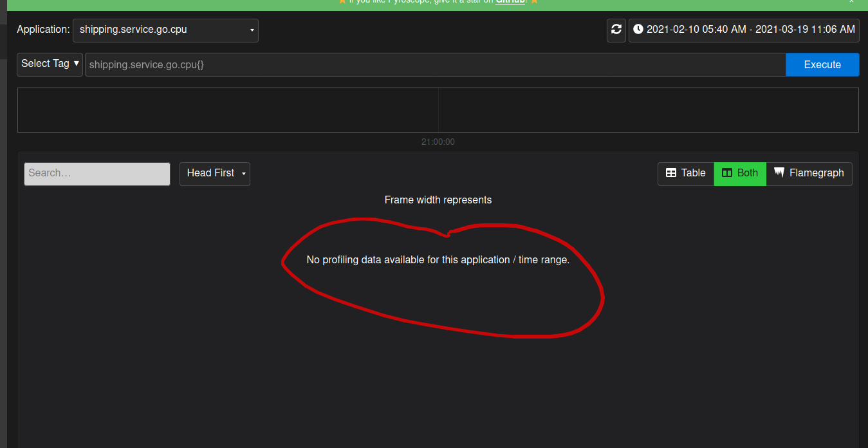Click the split-view icon on the Both button
The height and width of the screenshot is (448, 868).
click(x=726, y=173)
